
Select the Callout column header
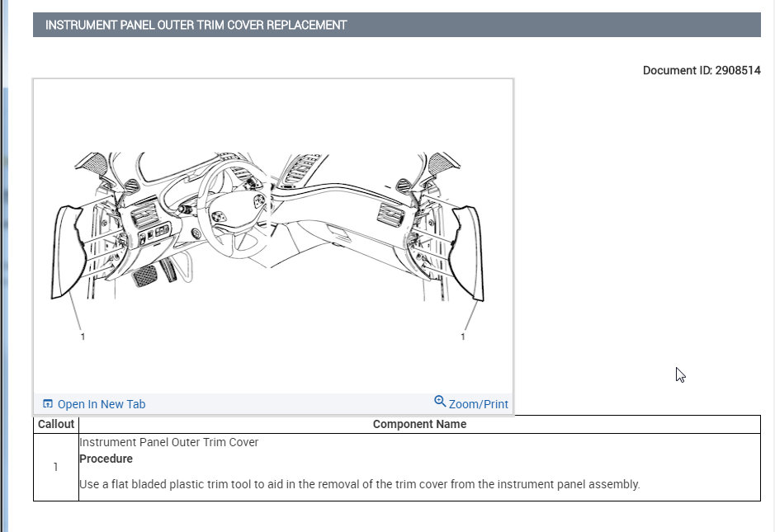[55, 424]
